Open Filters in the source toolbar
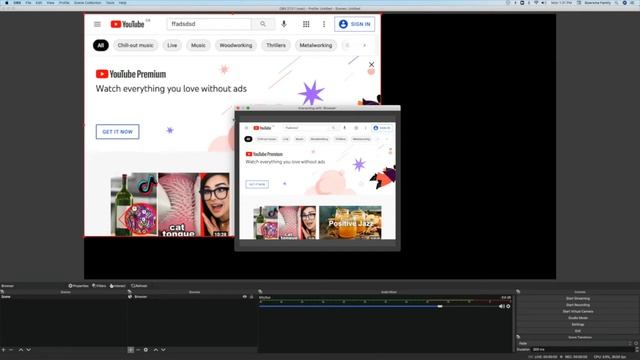The width and height of the screenshot is (640, 360). click(99, 286)
